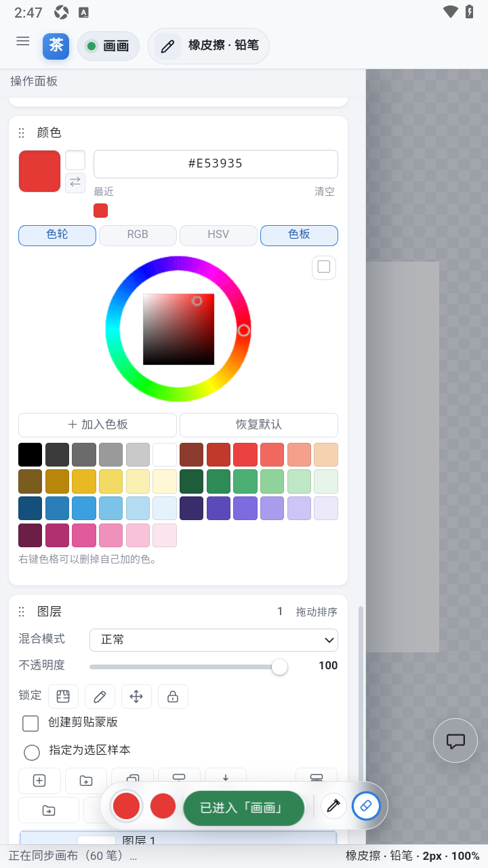Select 指定为选区样本 radio button
Image resolution: width=488 pixels, height=868 pixels.
click(x=32, y=752)
